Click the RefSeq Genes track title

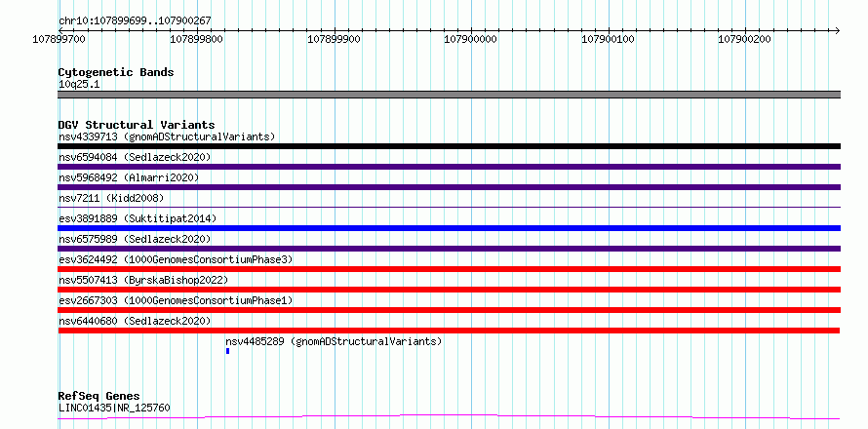click(99, 397)
